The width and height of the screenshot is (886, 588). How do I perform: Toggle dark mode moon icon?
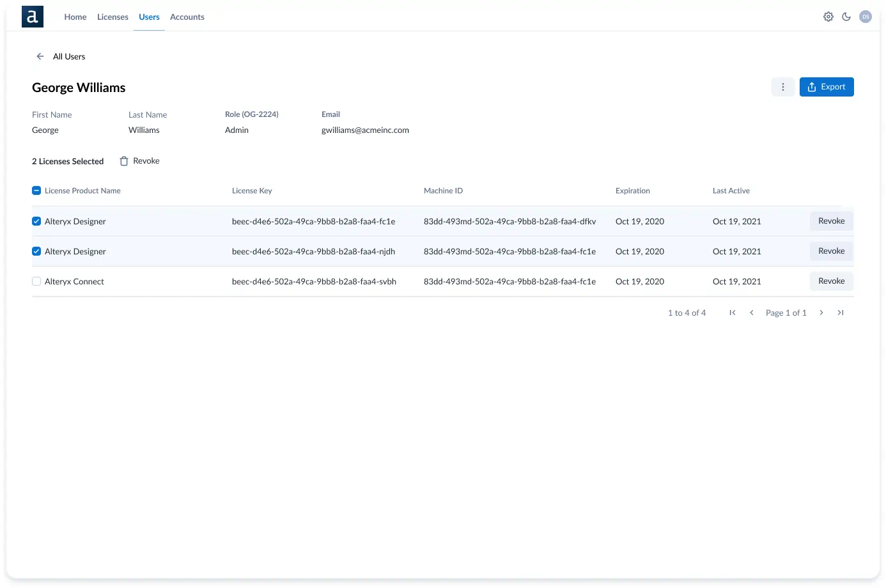click(846, 17)
